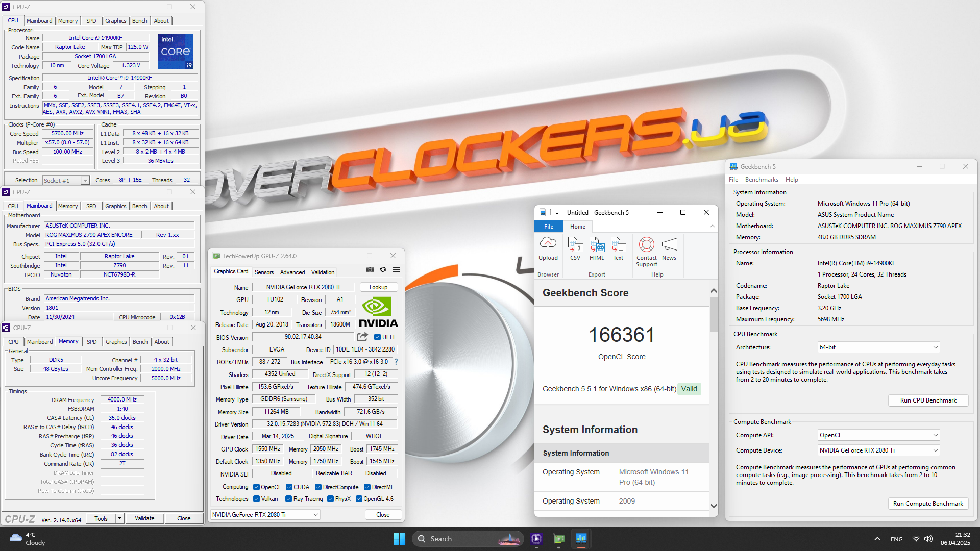Switch to the Sensors tab in GPU-Z

(264, 272)
